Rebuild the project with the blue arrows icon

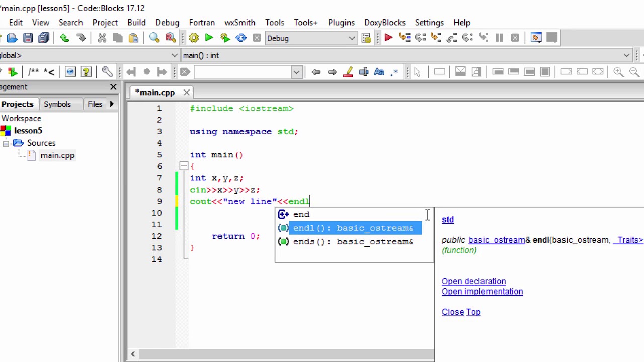click(x=241, y=38)
